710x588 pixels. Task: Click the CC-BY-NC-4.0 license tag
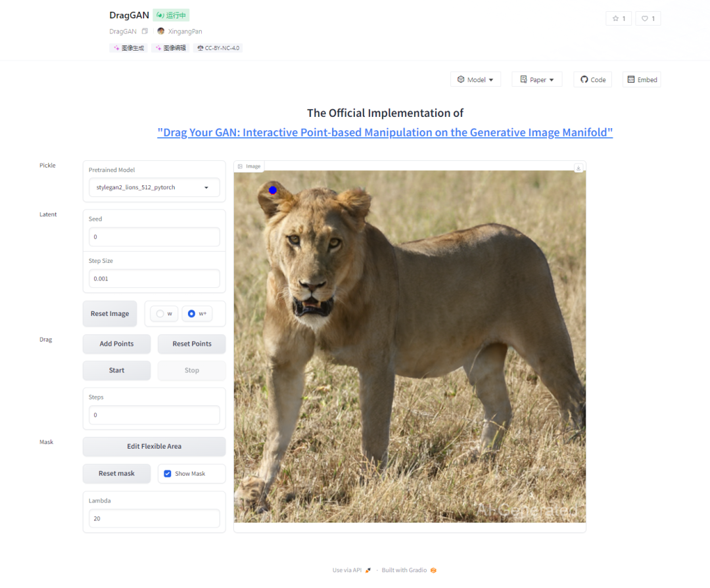pyautogui.click(x=218, y=48)
